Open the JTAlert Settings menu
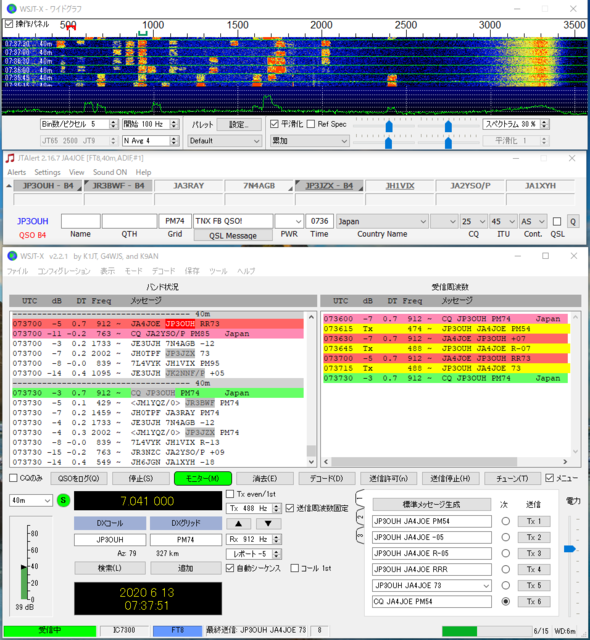The image size is (590, 640). coord(47,172)
